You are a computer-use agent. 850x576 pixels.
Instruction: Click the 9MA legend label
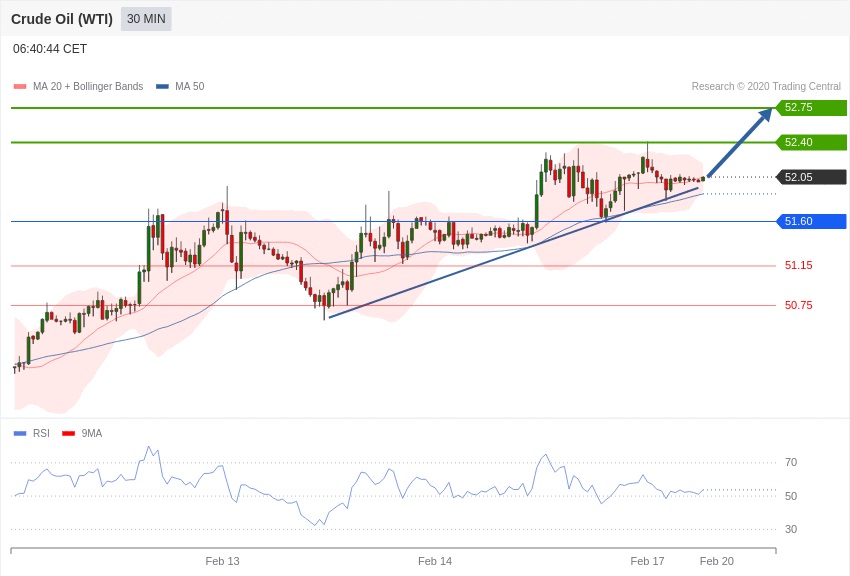point(92,433)
